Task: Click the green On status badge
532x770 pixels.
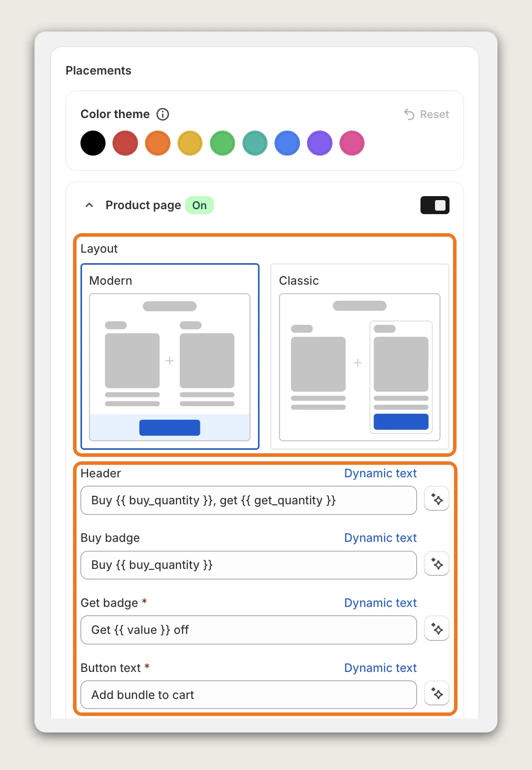Action: coord(199,205)
